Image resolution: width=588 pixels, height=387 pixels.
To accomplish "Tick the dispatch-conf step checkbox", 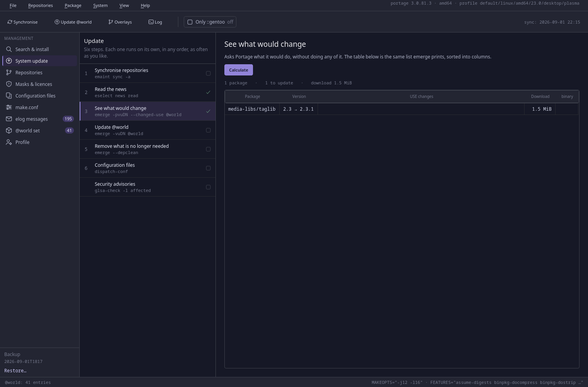I will point(208,168).
